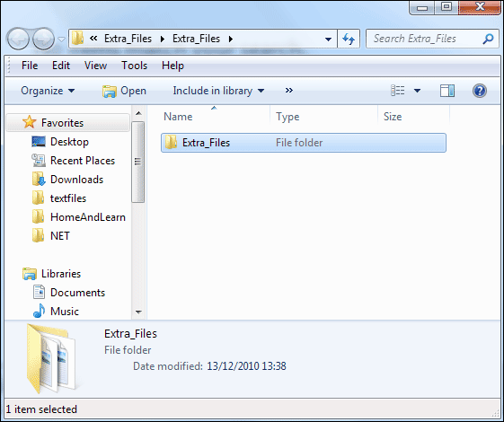This screenshot has width=504, height=422.
Task: Open the View menu
Action: [x=95, y=66]
